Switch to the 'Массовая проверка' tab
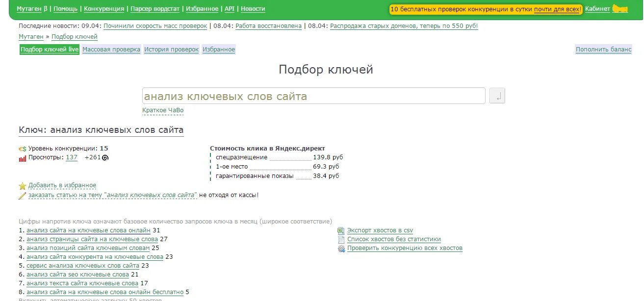The height and width of the screenshot is (301, 644). point(112,49)
